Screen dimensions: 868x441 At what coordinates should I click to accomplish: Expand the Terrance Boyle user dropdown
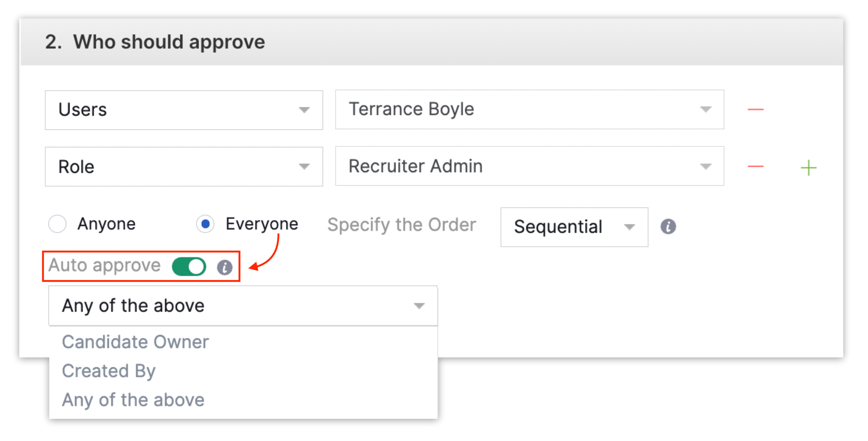point(530,110)
